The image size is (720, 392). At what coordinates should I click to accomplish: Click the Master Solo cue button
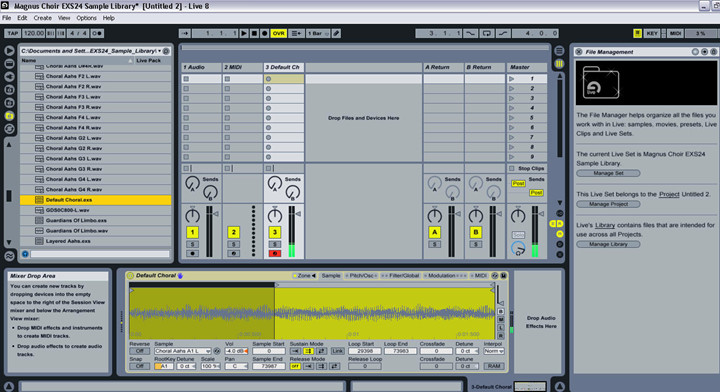pyautogui.click(x=518, y=235)
